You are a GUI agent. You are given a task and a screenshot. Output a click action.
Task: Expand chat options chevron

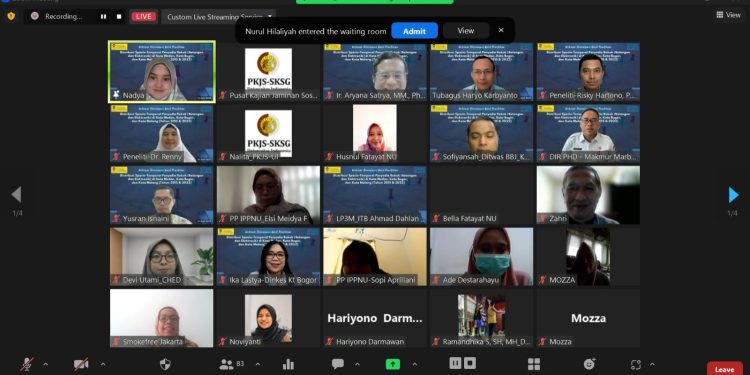coord(357,364)
